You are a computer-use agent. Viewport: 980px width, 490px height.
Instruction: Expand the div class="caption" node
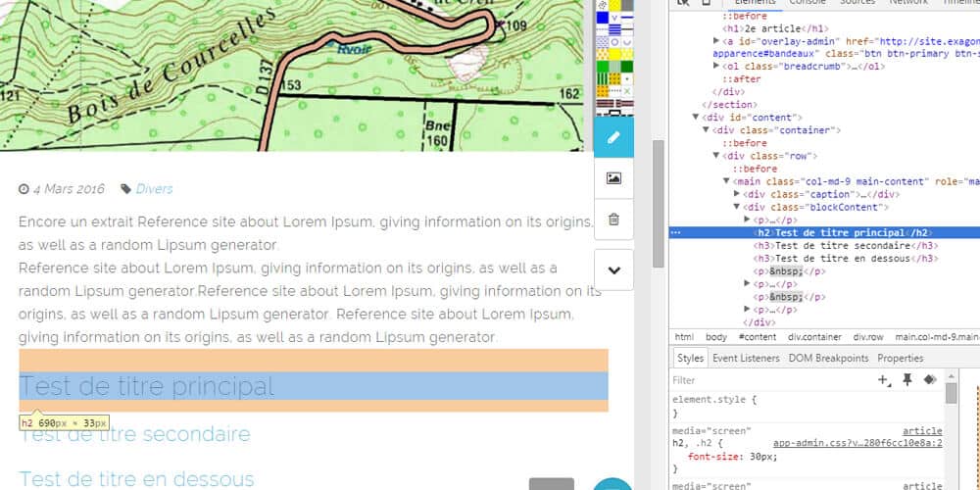(x=737, y=194)
